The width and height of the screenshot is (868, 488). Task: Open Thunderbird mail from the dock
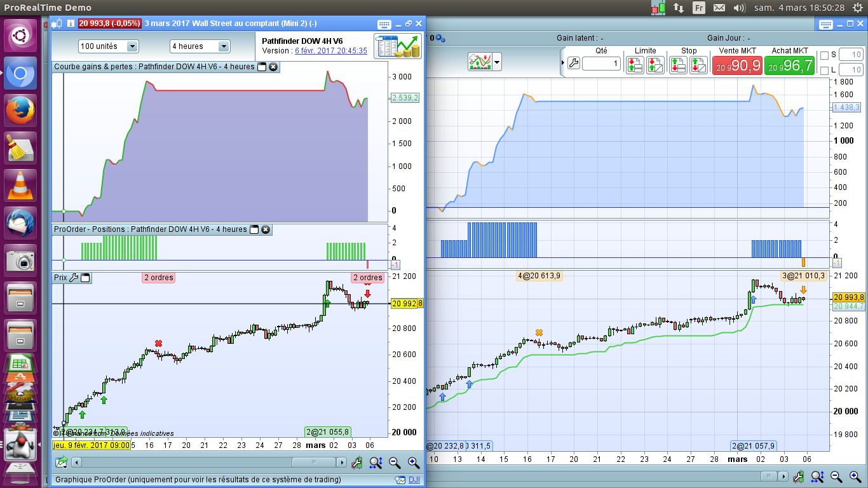21,224
